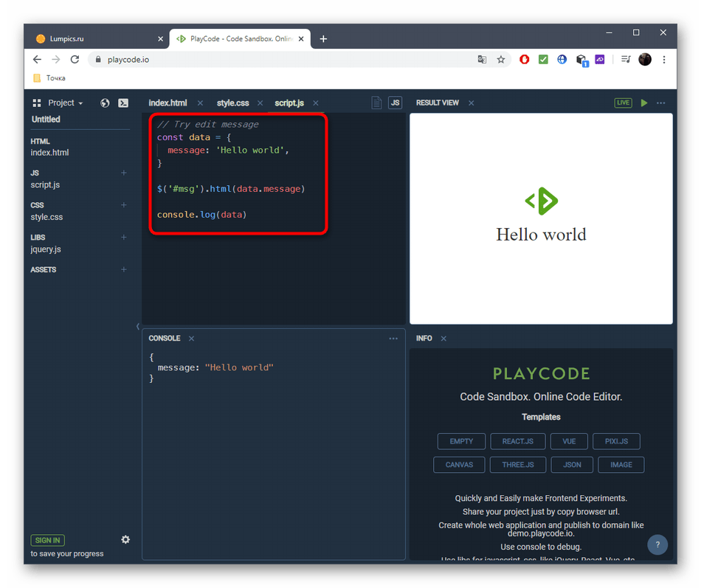Collapse the sidebar with the arrow handle
This screenshot has height=588, width=701.
click(137, 326)
